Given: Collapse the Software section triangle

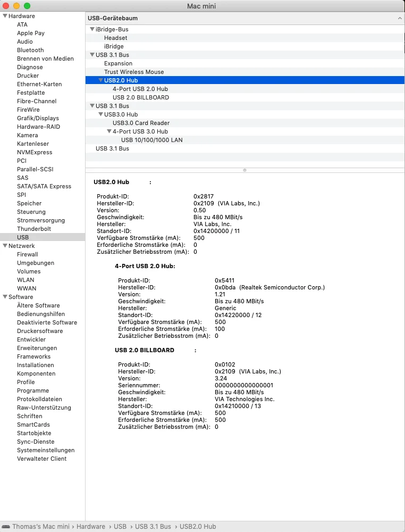Looking at the screenshot, I should click(x=5, y=297).
